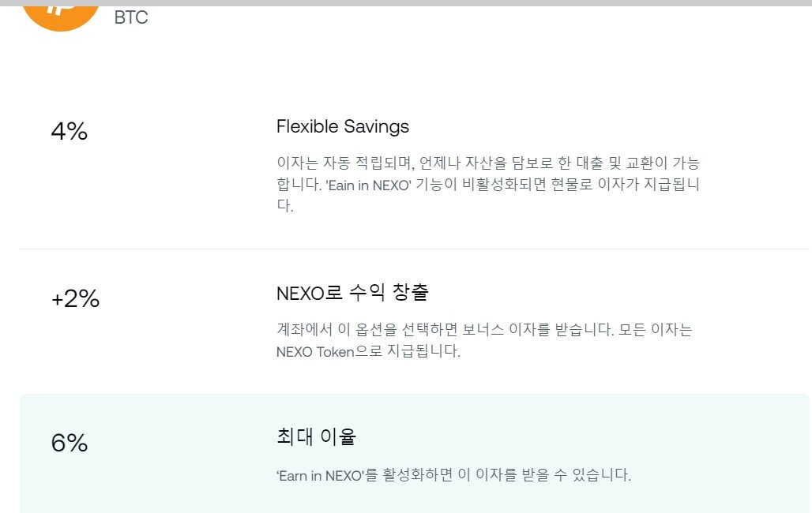Click the first line starting with 이자는 자동 적립되며

click(488, 163)
